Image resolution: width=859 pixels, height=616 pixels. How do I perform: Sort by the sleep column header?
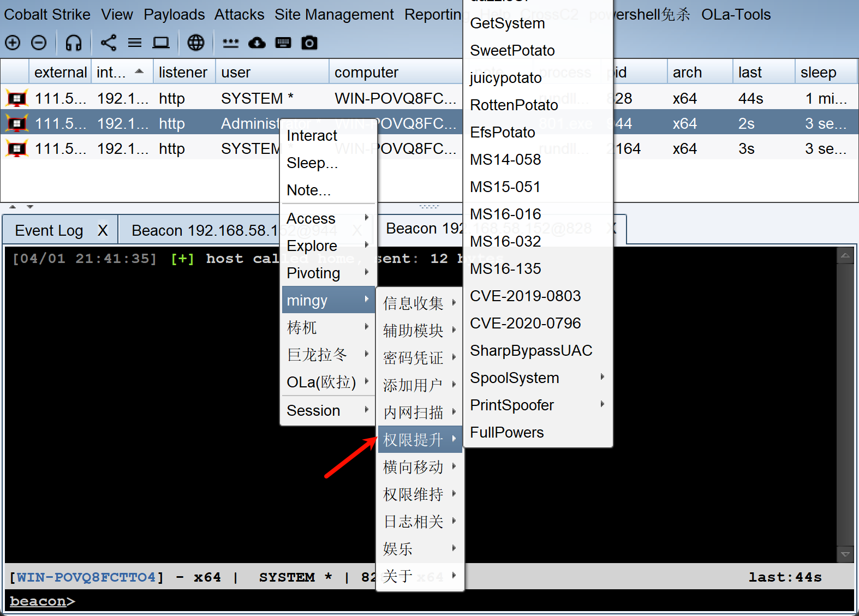[x=826, y=72]
